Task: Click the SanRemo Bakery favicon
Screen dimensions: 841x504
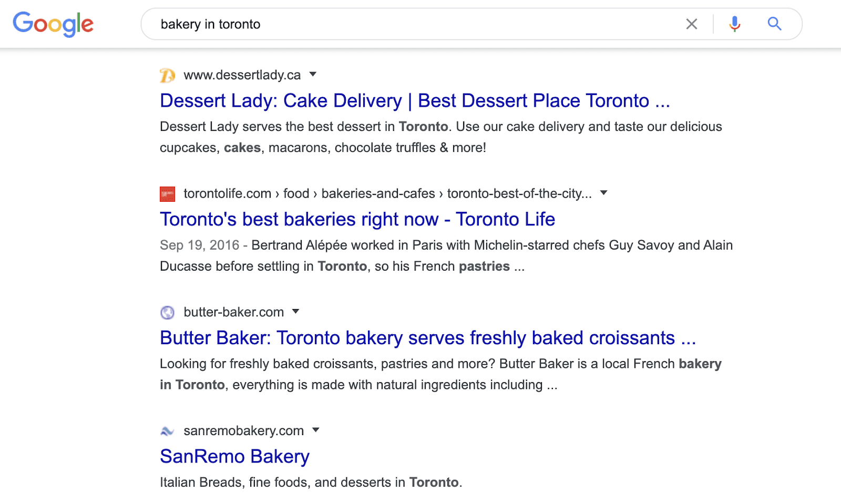Action: point(167,430)
